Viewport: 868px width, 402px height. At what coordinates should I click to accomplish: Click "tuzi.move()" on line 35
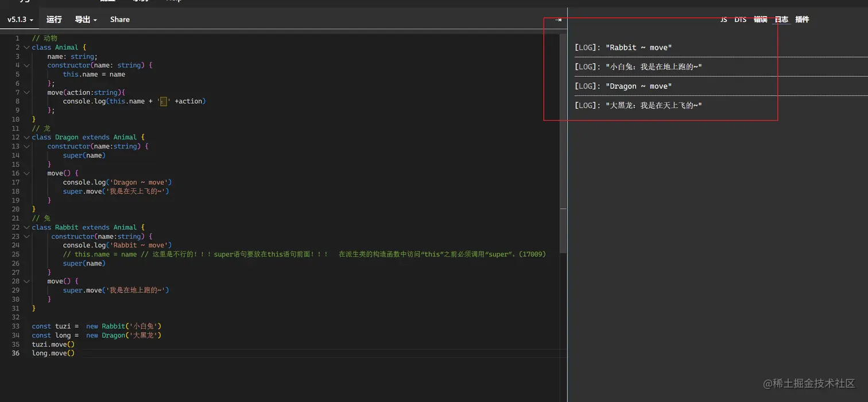[53, 345]
